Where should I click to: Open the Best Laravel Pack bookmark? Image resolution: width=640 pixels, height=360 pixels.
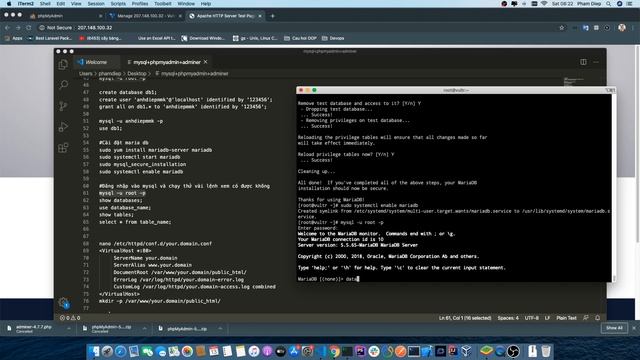coord(50,38)
